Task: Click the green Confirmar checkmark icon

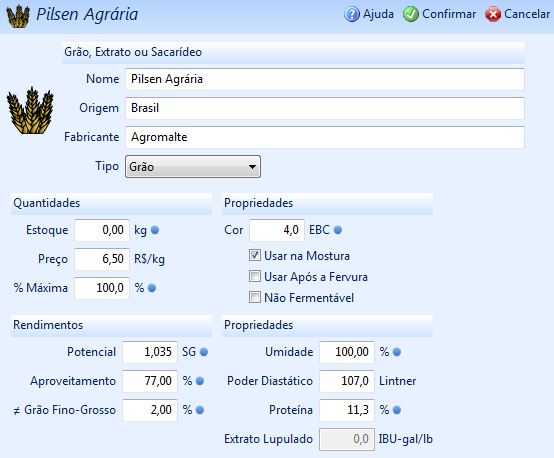Action: [x=411, y=14]
